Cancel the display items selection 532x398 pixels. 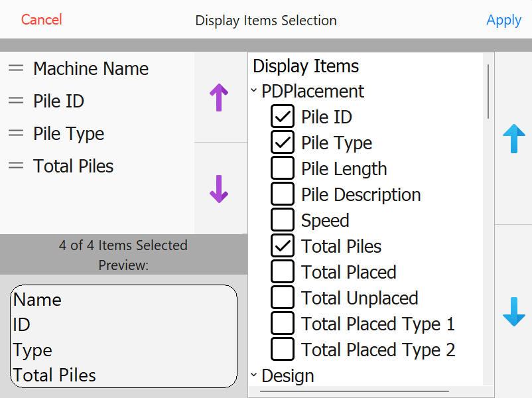pos(41,20)
